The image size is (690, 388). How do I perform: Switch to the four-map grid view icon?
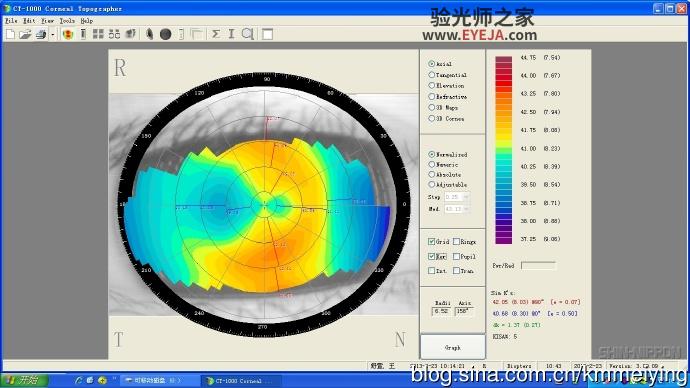[x=98, y=34]
